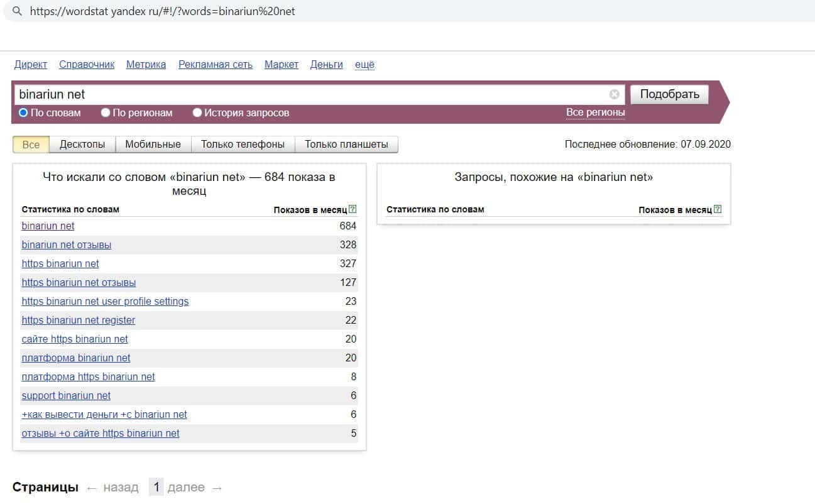Click help icon in similar queries panel

(x=718, y=209)
